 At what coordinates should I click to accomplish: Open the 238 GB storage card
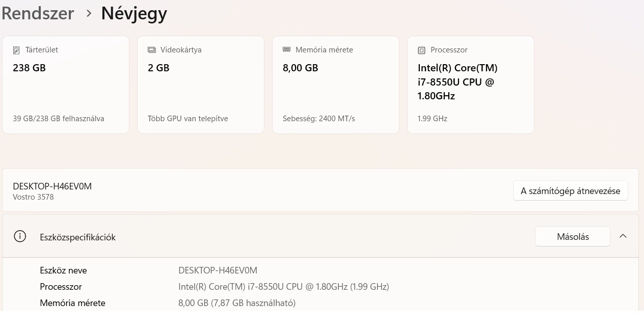66,85
